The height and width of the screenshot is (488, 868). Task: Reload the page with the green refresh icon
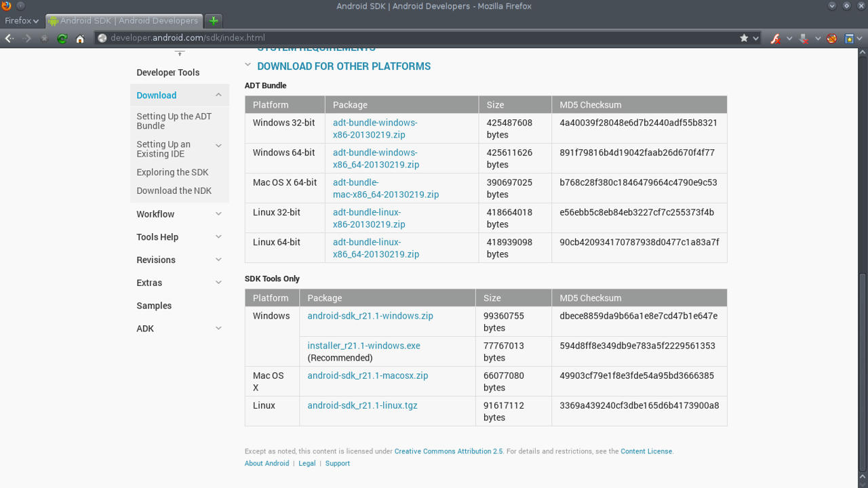(62, 39)
